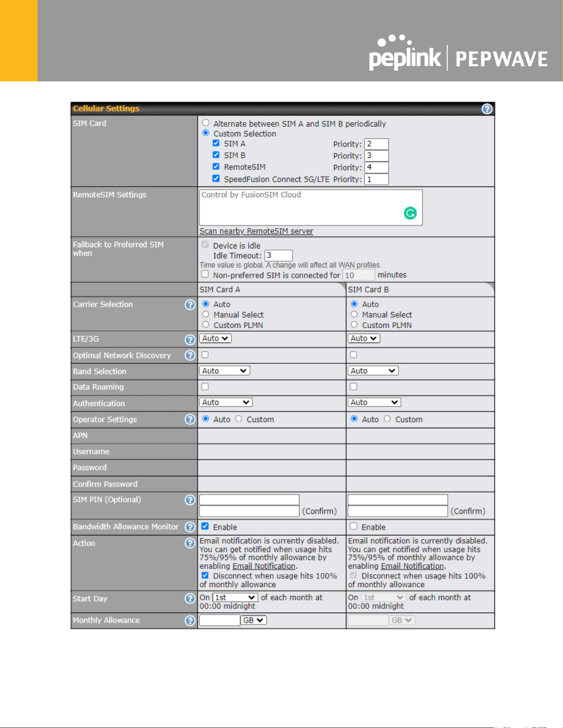Select the Custom Selection radio option

pyautogui.click(x=206, y=133)
